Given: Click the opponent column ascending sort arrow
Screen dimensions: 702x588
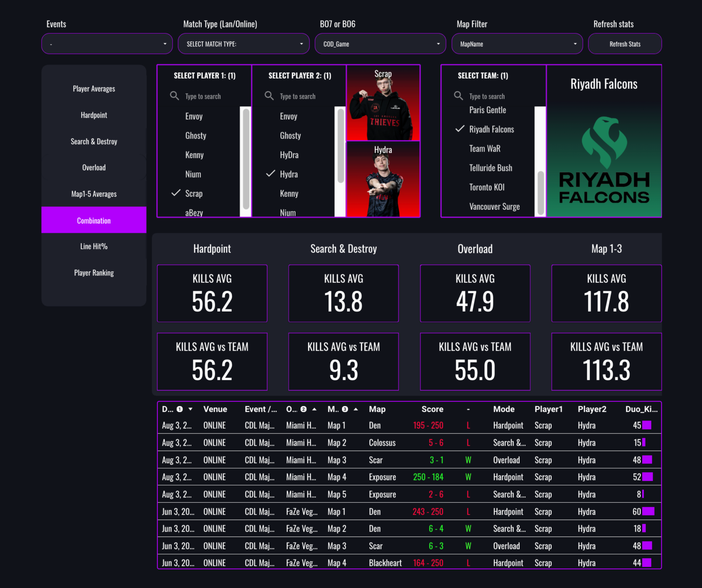Looking at the screenshot, I should [x=314, y=409].
